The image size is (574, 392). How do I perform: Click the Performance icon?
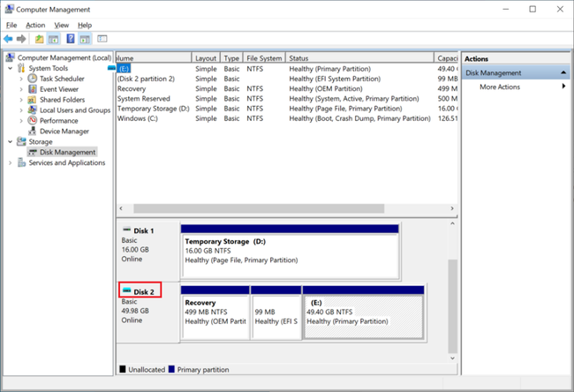pyautogui.click(x=33, y=120)
